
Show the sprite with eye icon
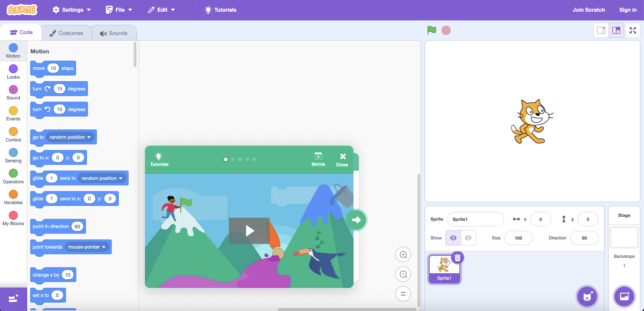coord(453,238)
